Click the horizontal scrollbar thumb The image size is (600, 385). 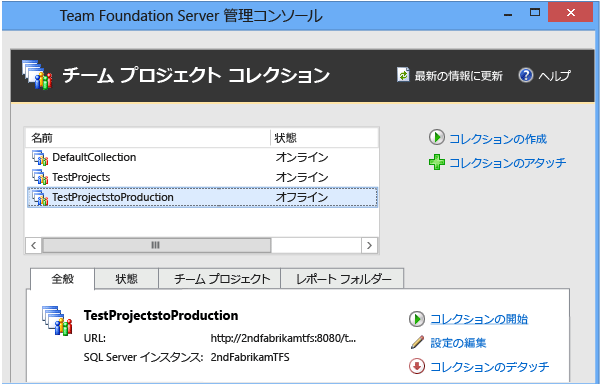click(x=157, y=245)
